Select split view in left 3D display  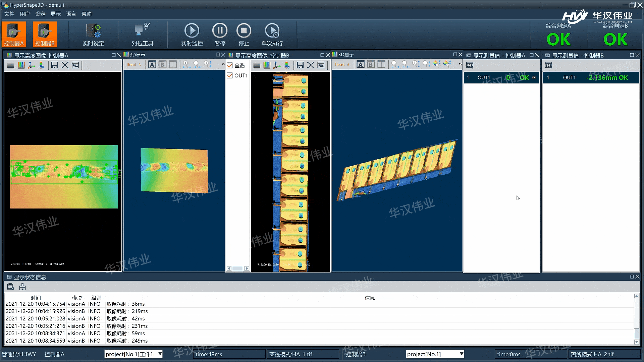pyautogui.click(x=173, y=64)
